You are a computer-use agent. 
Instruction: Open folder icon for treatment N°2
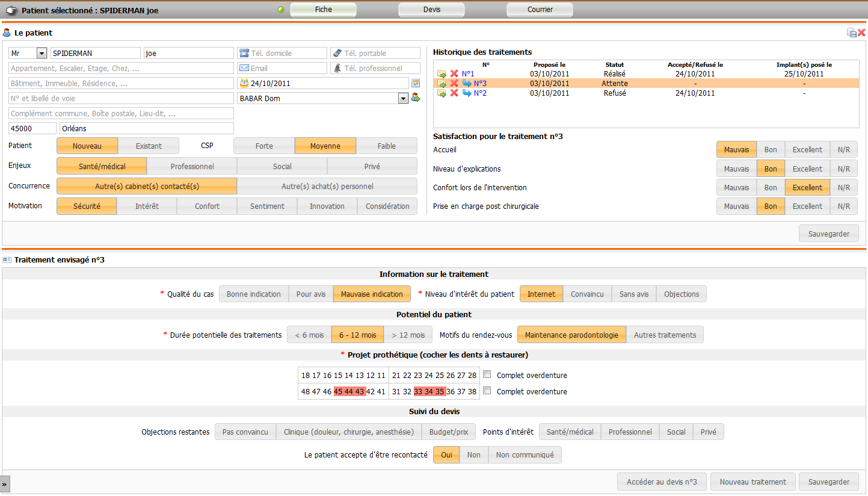click(x=442, y=93)
